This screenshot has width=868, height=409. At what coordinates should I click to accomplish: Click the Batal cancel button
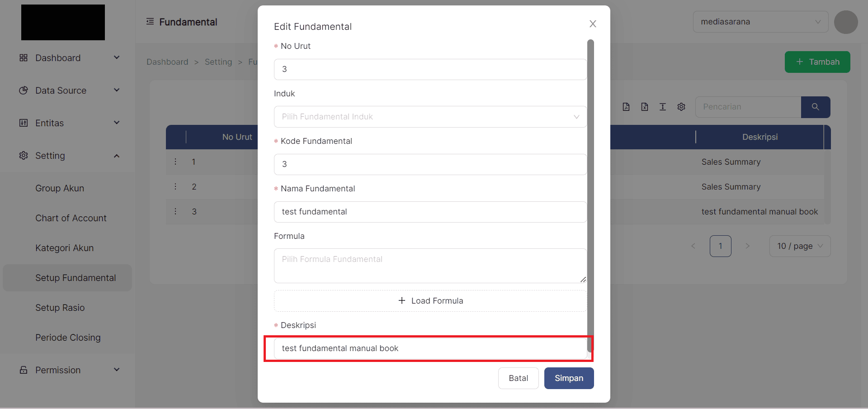[518, 378]
